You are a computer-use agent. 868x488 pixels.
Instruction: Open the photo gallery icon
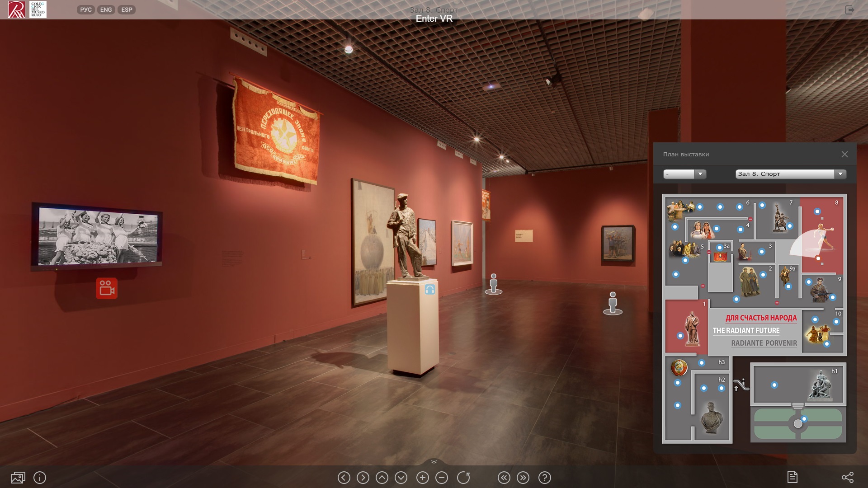pos(18,478)
